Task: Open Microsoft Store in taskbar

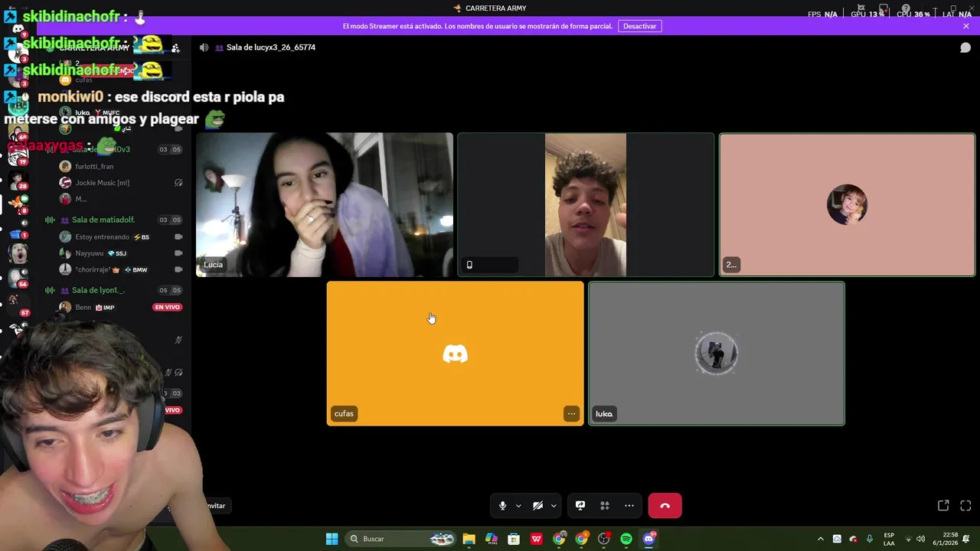Action: click(x=514, y=539)
